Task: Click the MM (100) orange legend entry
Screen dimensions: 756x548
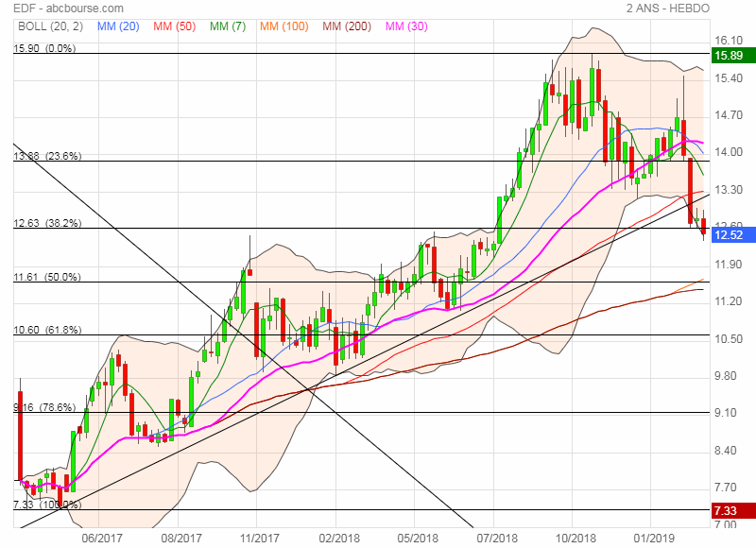Action: (x=284, y=26)
